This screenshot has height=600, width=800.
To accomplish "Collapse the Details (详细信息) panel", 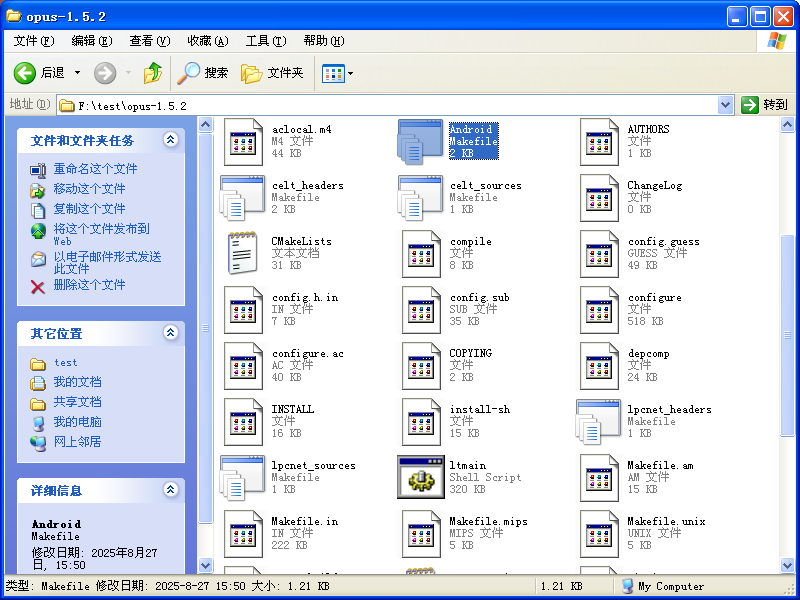I will 170,490.
